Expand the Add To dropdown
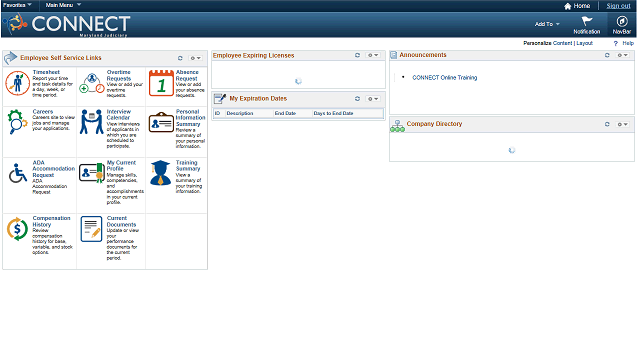Screen dimensions: 640x360 (547, 24)
